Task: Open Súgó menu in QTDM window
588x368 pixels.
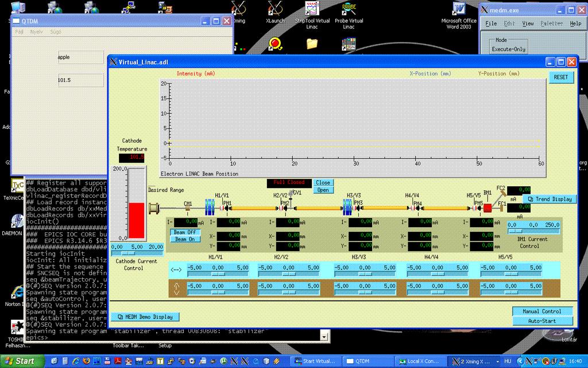Action: coord(56,32)
